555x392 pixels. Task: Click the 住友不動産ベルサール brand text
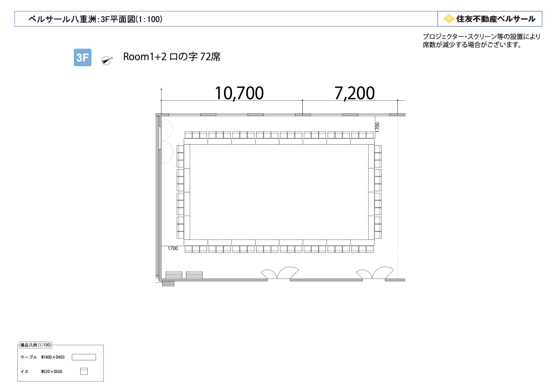(x=496, y=19)
